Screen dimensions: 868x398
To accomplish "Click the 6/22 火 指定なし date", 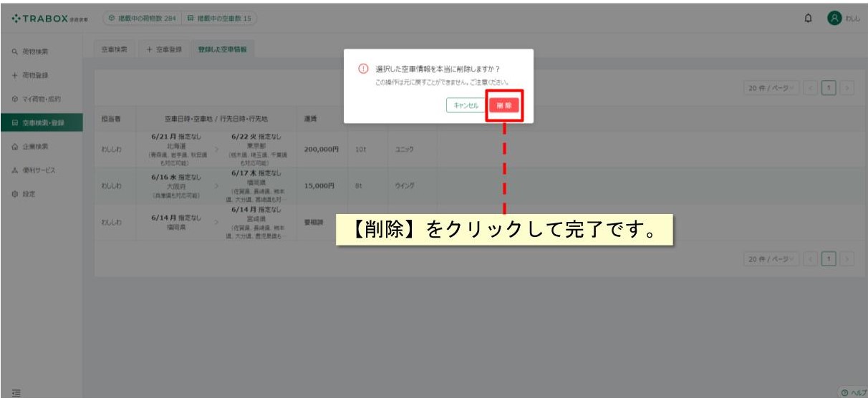I will pyautogui.click(x=258, y=137).
